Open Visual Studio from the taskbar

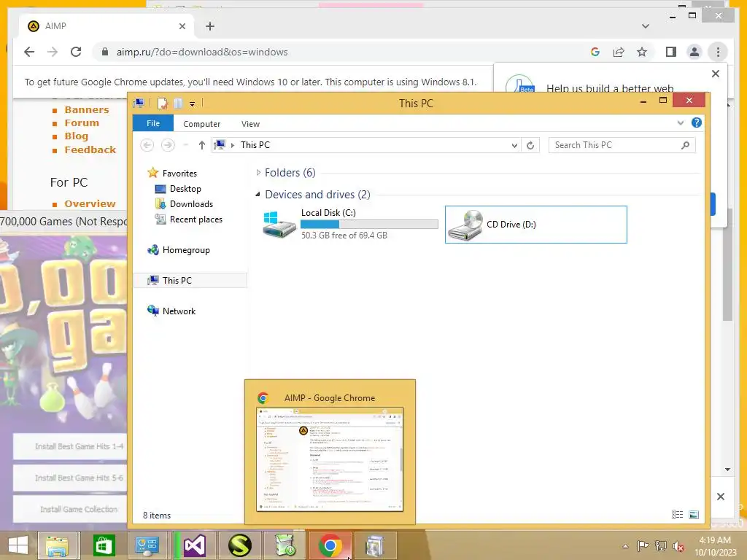195,545
